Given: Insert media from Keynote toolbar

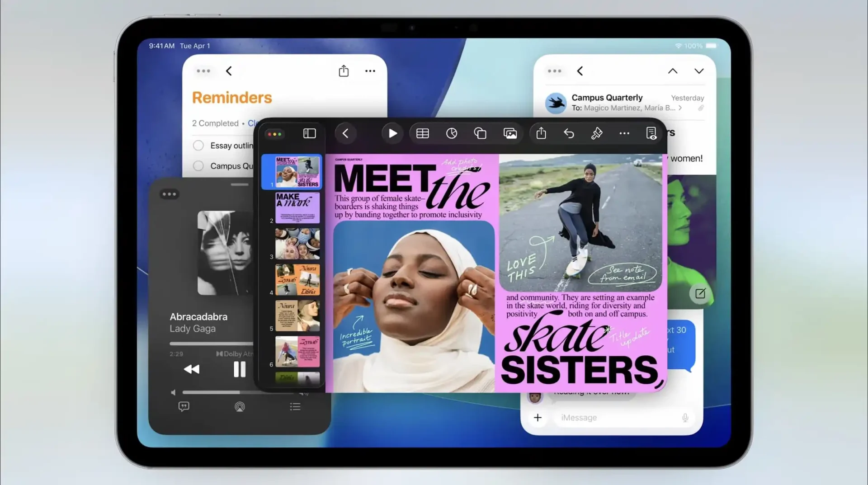Looking at the screenshot, I should (510, 133).
